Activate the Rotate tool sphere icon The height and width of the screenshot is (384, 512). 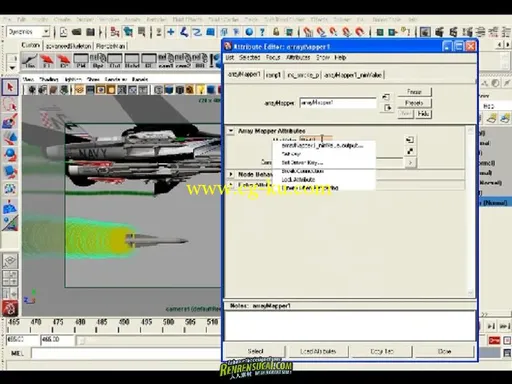click(10, 155)
